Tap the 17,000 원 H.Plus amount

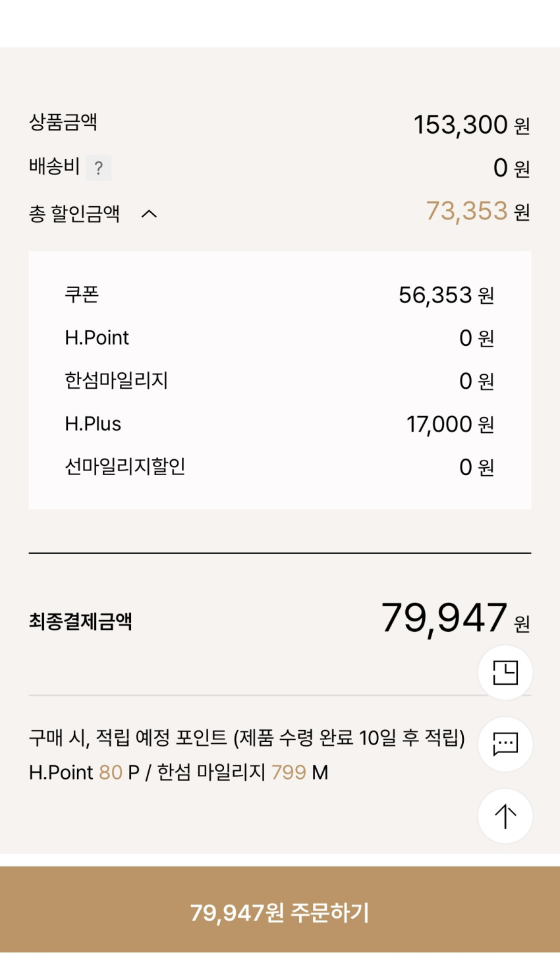(x=450, y=424)
